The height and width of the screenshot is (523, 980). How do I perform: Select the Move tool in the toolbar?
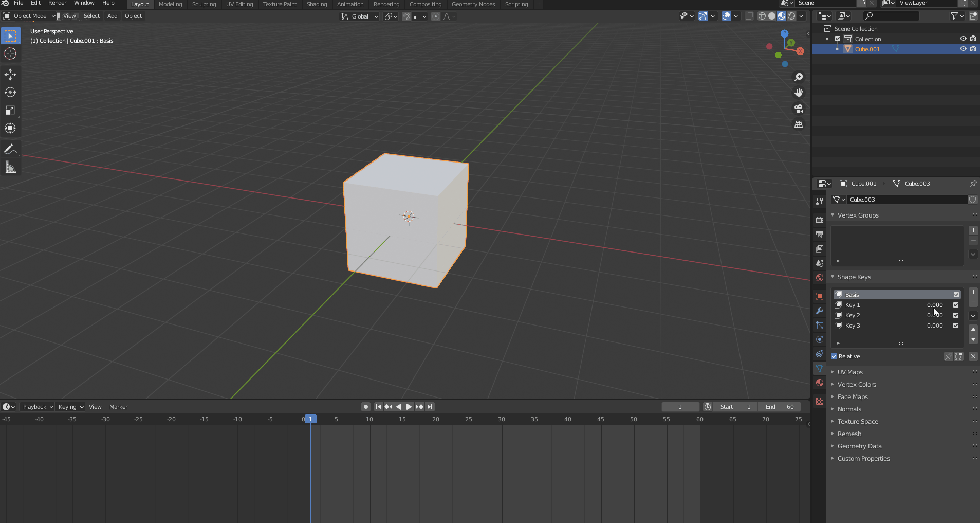pyautogui.click(x=10, y=74)
